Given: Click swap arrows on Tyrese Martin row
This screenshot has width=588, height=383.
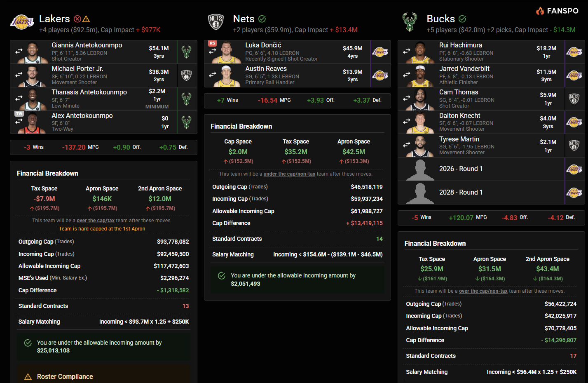Looking at the screenshot, I should tap(407, 145).
